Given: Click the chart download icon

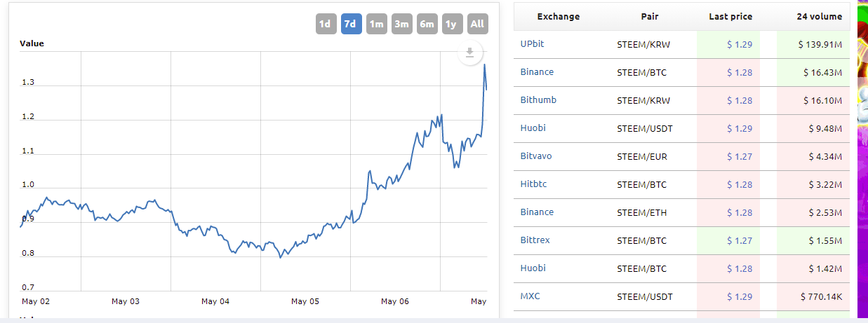Looking at the screenshot, I should 470,53.
